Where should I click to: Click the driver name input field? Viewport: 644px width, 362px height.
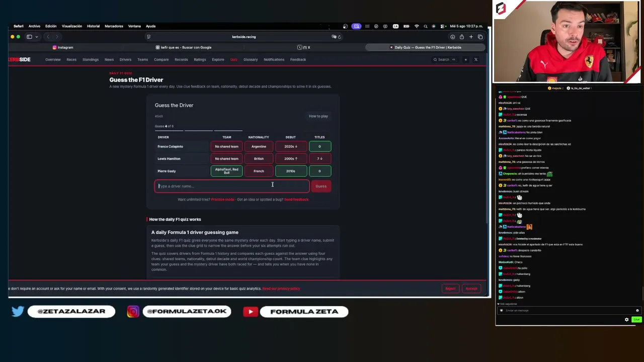click(232, 186)
